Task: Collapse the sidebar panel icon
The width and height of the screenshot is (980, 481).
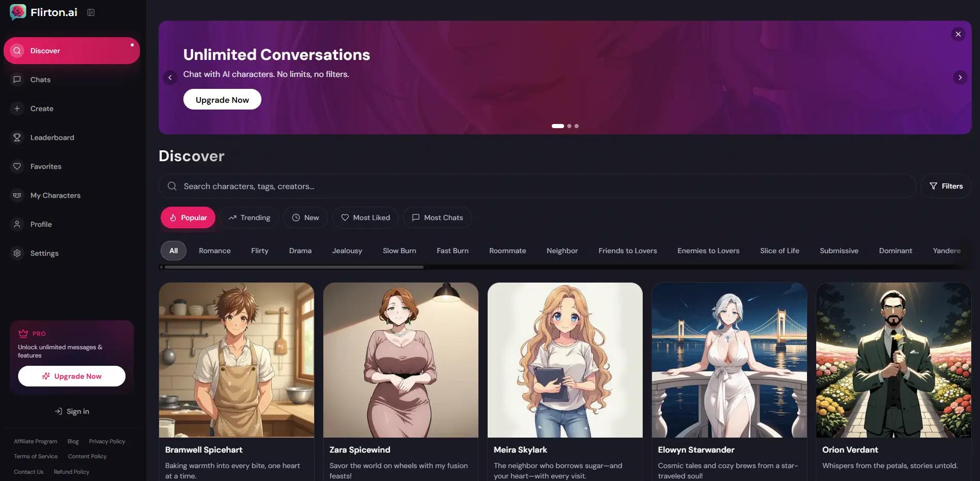Action: [91, 12]
